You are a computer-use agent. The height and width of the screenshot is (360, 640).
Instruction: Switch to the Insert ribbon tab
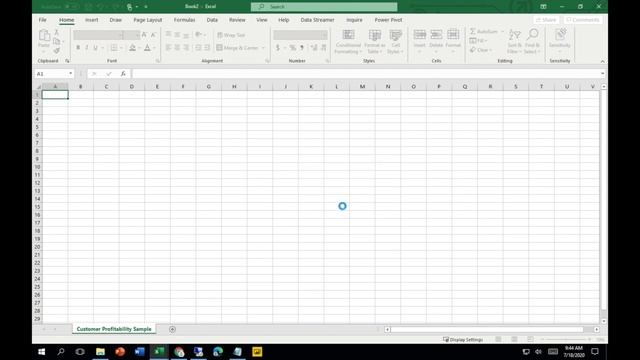[x=91, y=20]
